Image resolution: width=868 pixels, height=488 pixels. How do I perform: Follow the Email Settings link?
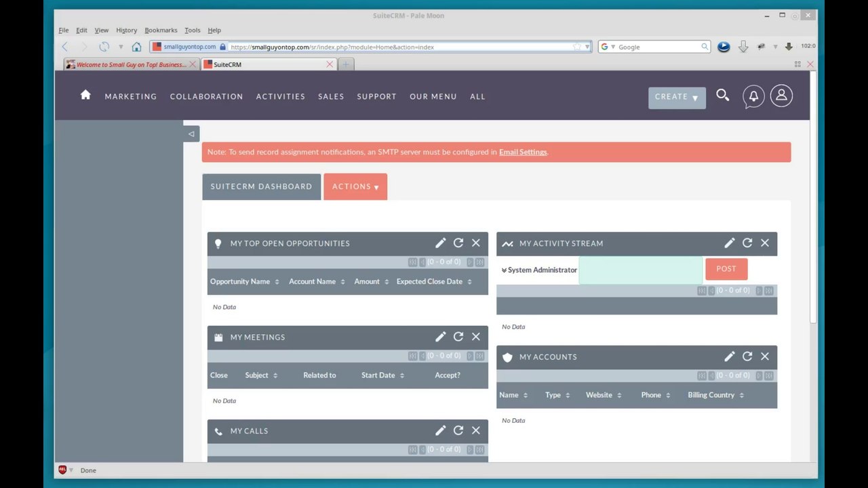523,152
